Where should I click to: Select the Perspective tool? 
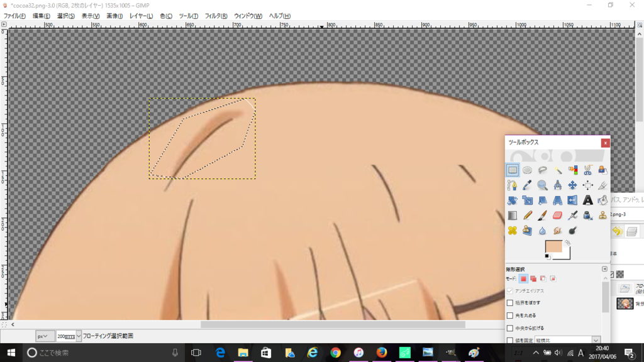tap(557, 200)
